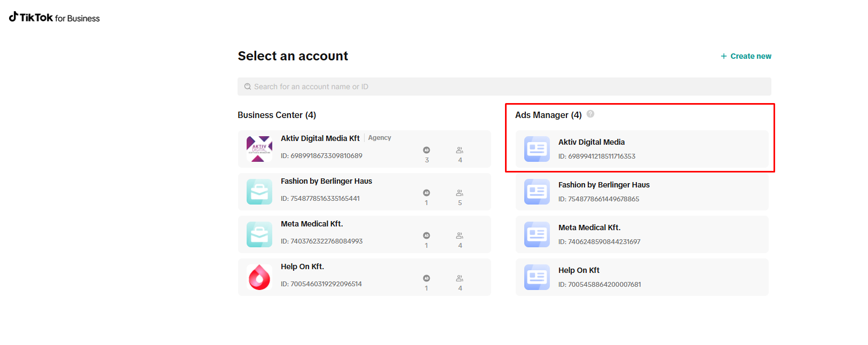The width and height of the screenshot is (868, 345).
Task: Click ad accounts count icon for Meta Medical Kft. business center
Action: pos(427,236)
